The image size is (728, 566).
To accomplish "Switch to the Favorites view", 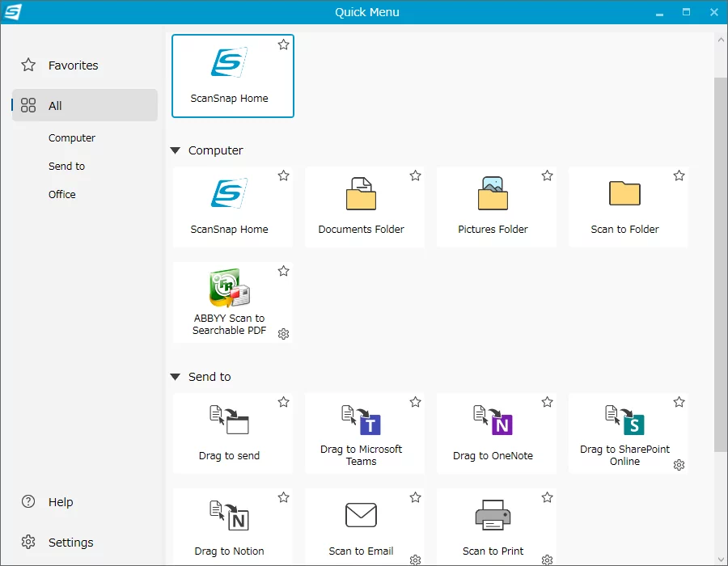I will click(73, 65).
